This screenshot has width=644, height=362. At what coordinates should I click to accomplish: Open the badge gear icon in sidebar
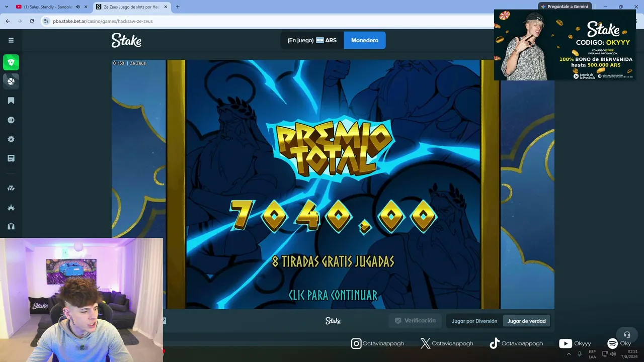[x=11, y=139]
